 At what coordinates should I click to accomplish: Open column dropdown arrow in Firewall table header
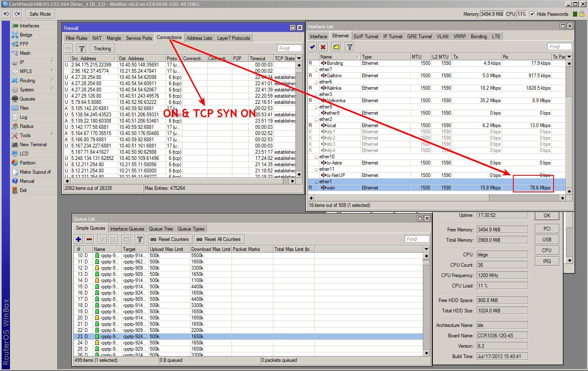(299, 59)
